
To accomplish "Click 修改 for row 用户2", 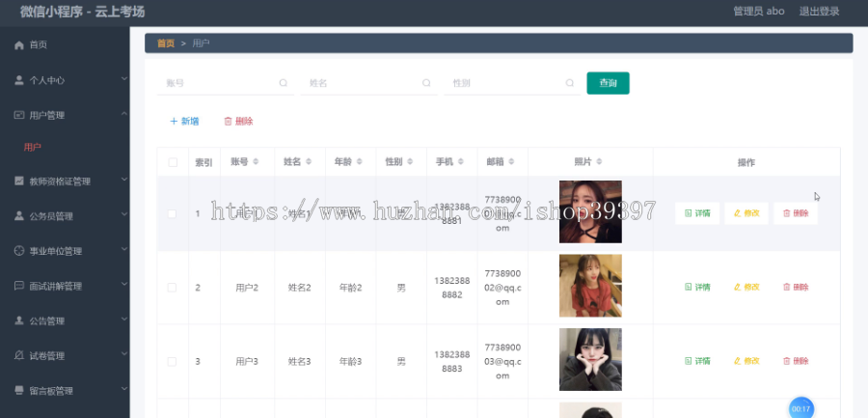I will pyautogui.click(x=746, y=287).
